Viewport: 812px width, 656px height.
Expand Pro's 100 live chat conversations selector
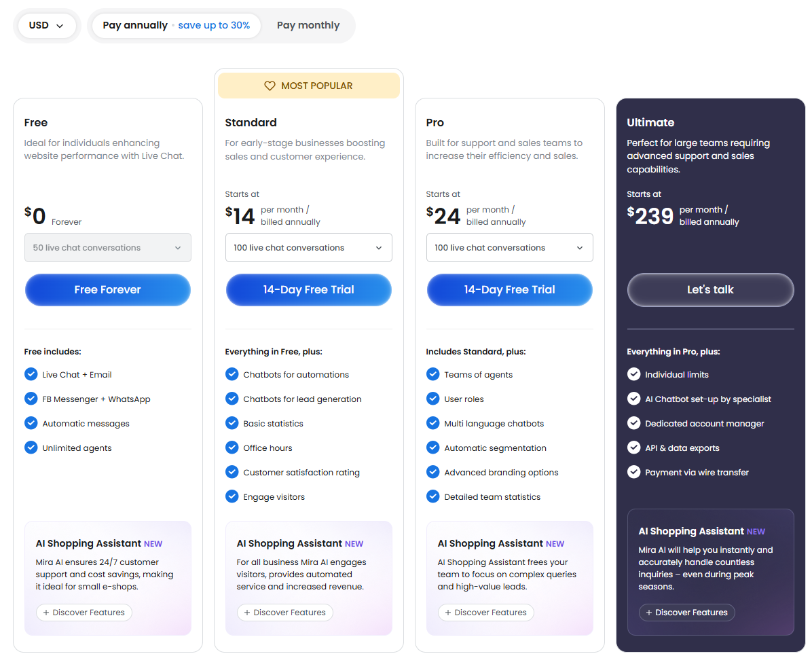(x=509, y=247)
